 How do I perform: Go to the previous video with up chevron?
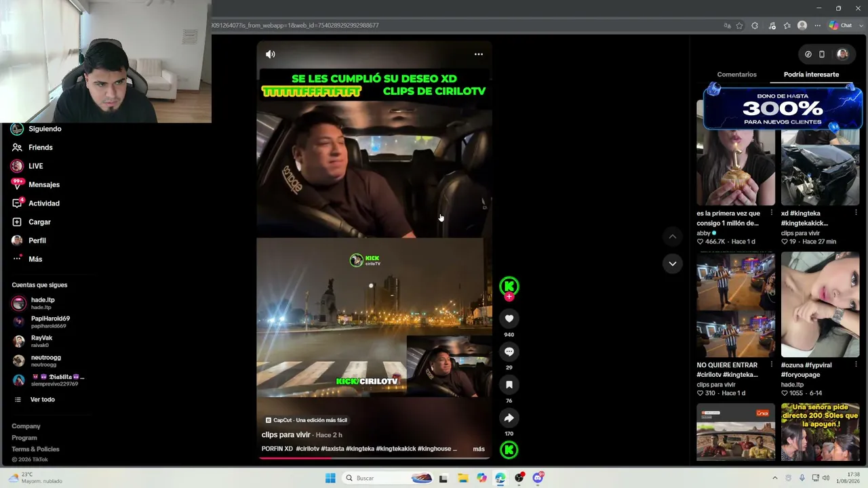point(672,237)
